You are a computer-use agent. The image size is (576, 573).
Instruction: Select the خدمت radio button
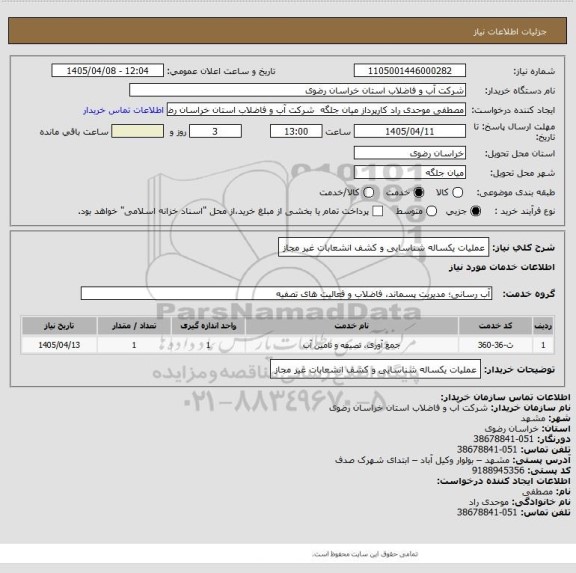[x=418, y=192]
